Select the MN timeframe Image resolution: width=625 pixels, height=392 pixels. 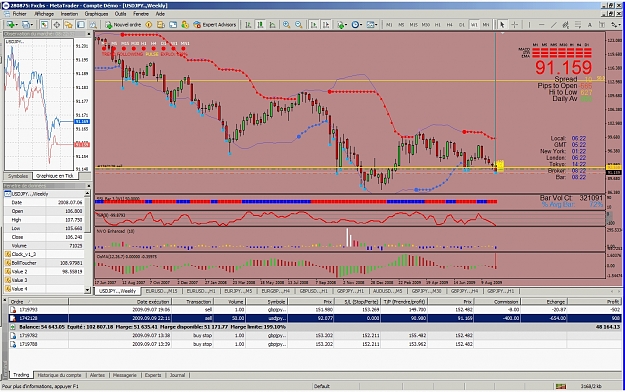click(486, 25)
